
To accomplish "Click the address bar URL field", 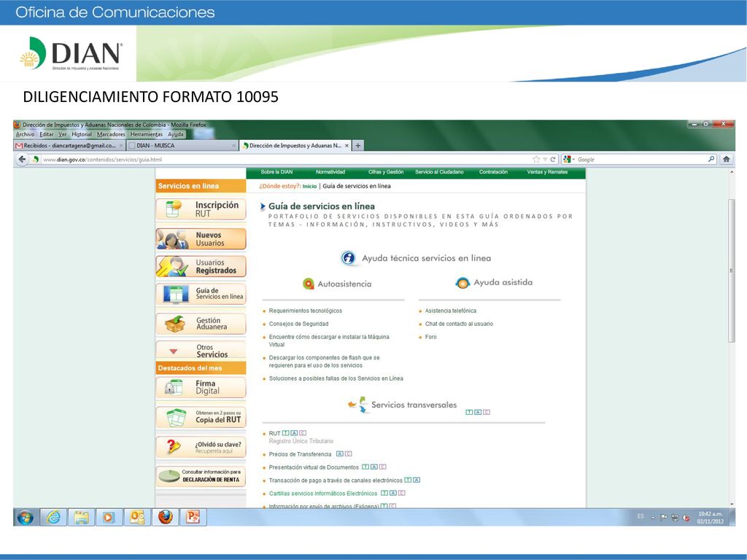I will coord(286,160).
